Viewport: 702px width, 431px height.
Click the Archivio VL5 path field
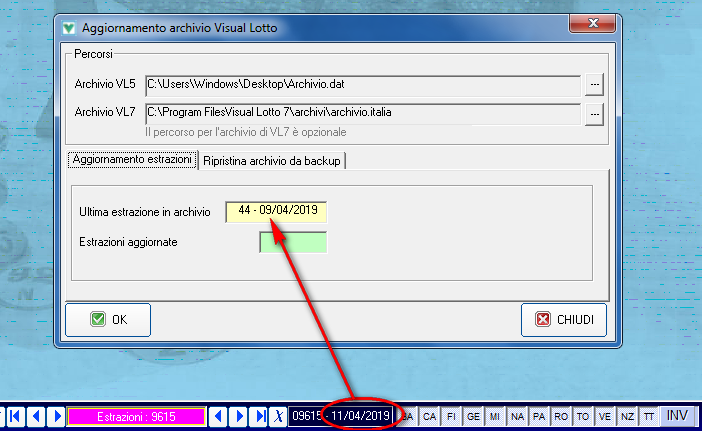[x=363, y=85]
